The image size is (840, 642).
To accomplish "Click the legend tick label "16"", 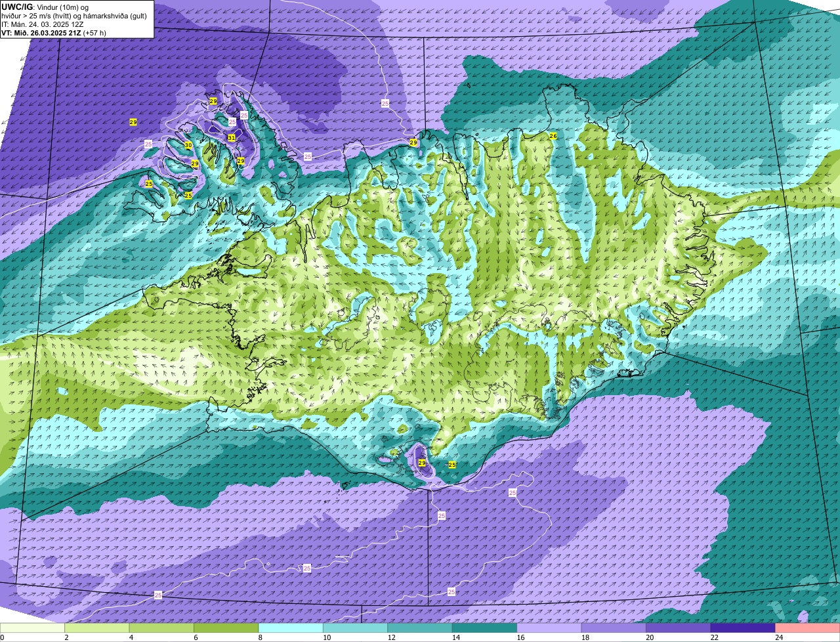I will click(x=520, y=637).
